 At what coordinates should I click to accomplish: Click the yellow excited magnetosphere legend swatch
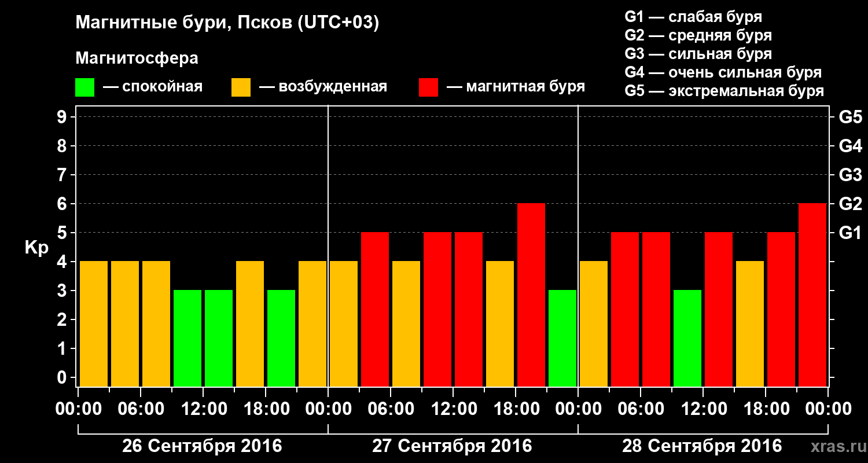[241, 87]
